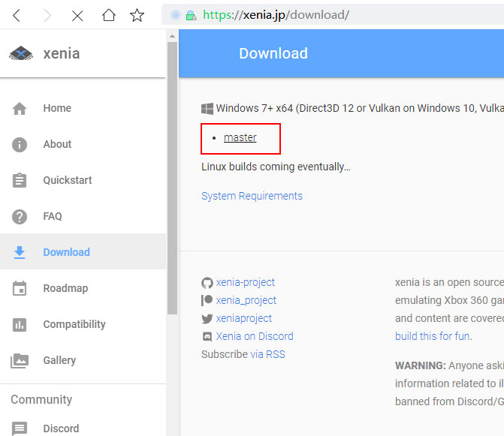Viewport: 504px width, 436px height.
Task: Follow the build this for fun link
Action: 433,336
